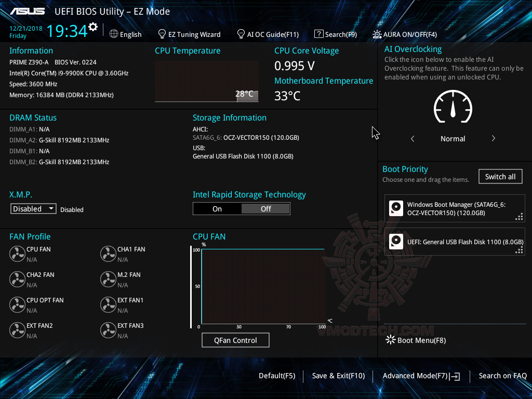Image resolution: width=532 pixels, height=399 pixels.
Task: Click the USB Flash Disk boot icon
Action: point(396,242)
